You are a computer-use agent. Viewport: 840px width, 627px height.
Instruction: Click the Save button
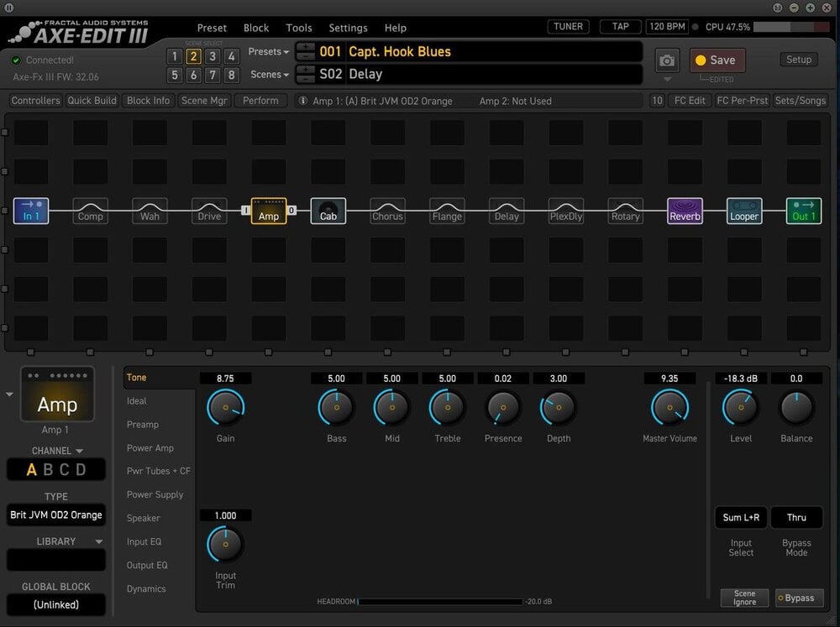717,60
